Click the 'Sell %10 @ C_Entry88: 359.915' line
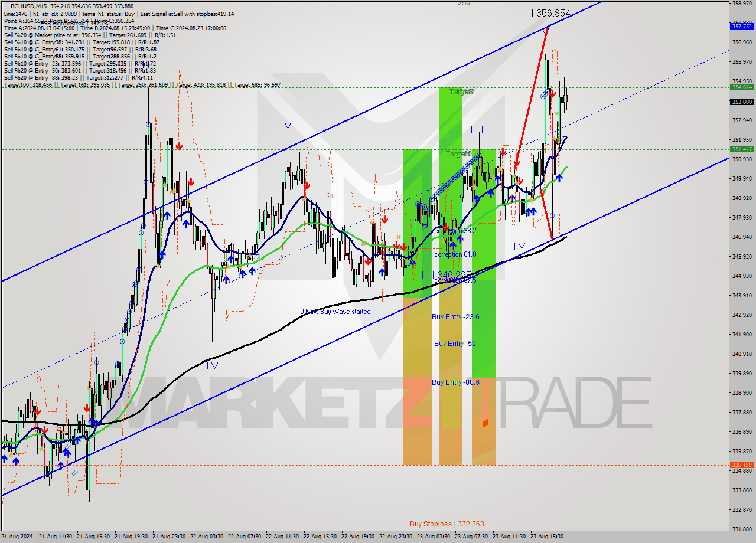This screenshot has width=756, height=543. [x=80, y=56]
